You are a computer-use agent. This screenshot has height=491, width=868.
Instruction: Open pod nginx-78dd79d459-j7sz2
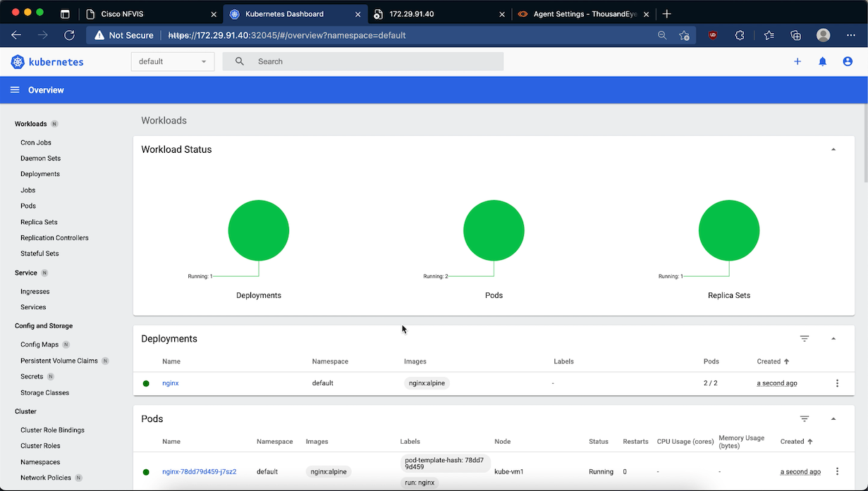(199, 471)
